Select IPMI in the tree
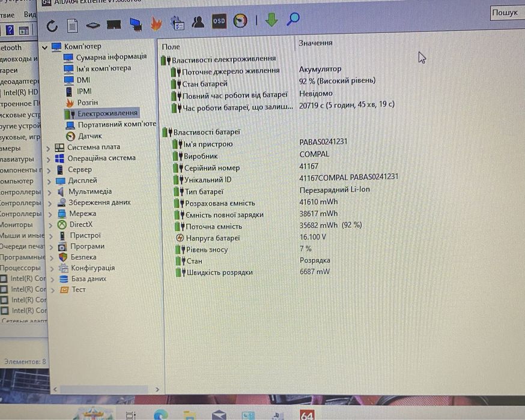The image size is (525, 420). pos(78,91)
